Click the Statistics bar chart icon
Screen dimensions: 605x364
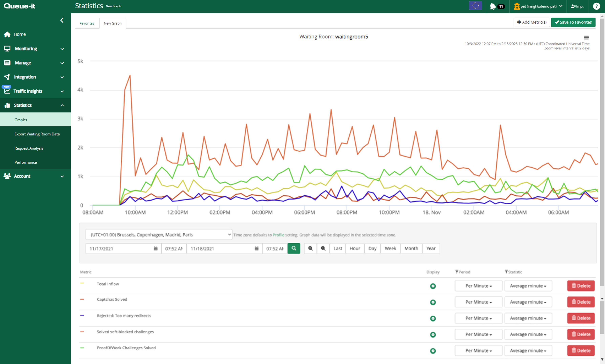[7, 105]
